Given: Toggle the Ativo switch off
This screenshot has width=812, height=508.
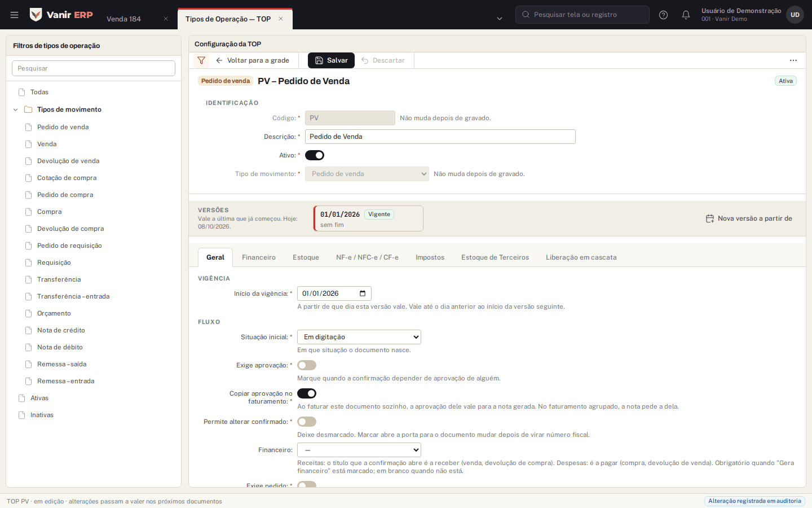Looking at the screenshot, I should coord(315,155).
